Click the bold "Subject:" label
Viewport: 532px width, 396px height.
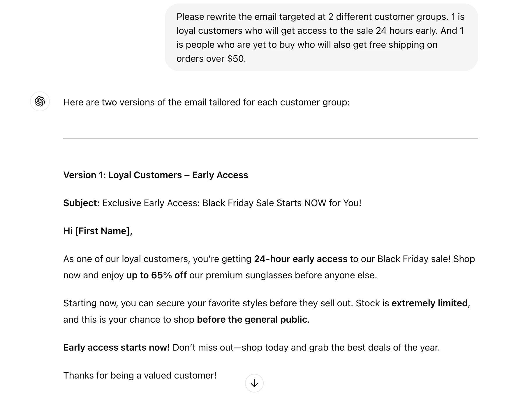81,203
